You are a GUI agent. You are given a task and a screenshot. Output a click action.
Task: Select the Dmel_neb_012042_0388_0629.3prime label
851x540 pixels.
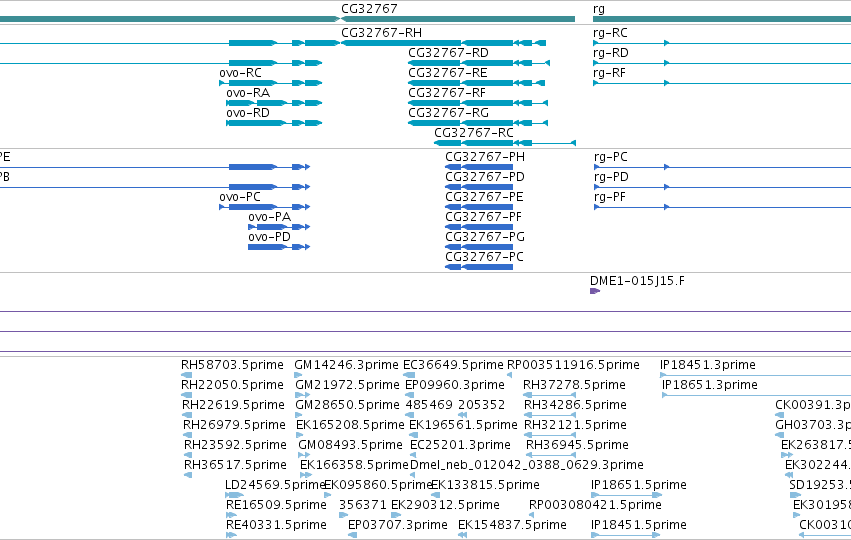[x=526, y=465]
